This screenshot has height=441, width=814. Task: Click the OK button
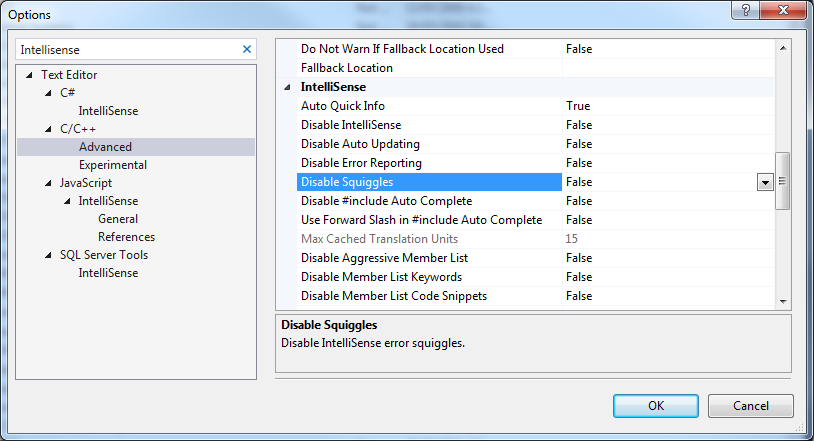click(655, 405)
